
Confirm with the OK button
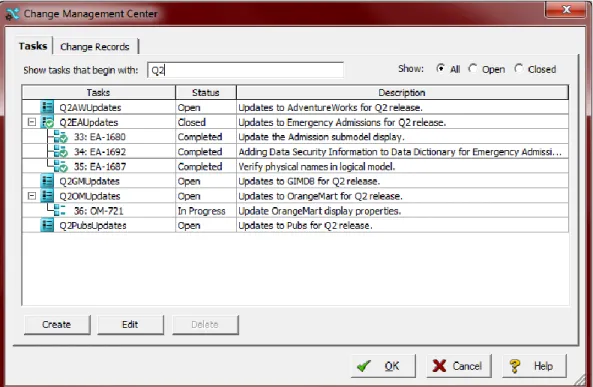pyautogui.click(x=383, y=366)
